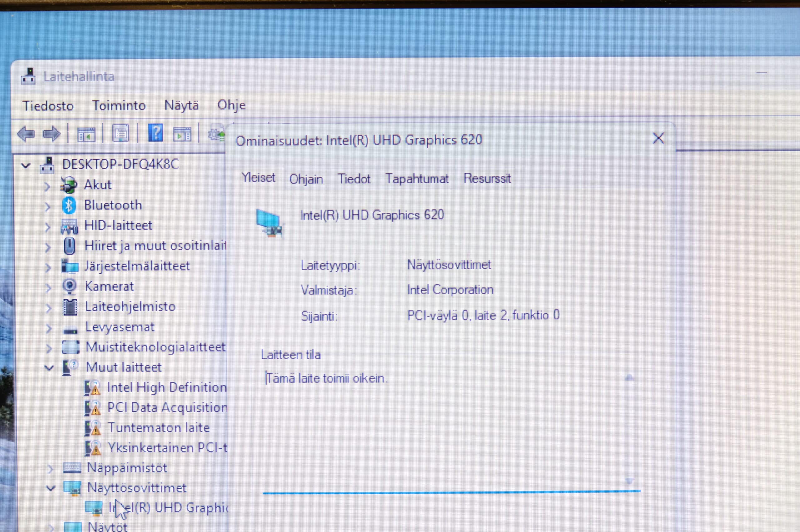Click the Näppäimistöt keyboard icon
Viewport: 800px width, 532px height.
click(x=72, y=468)
